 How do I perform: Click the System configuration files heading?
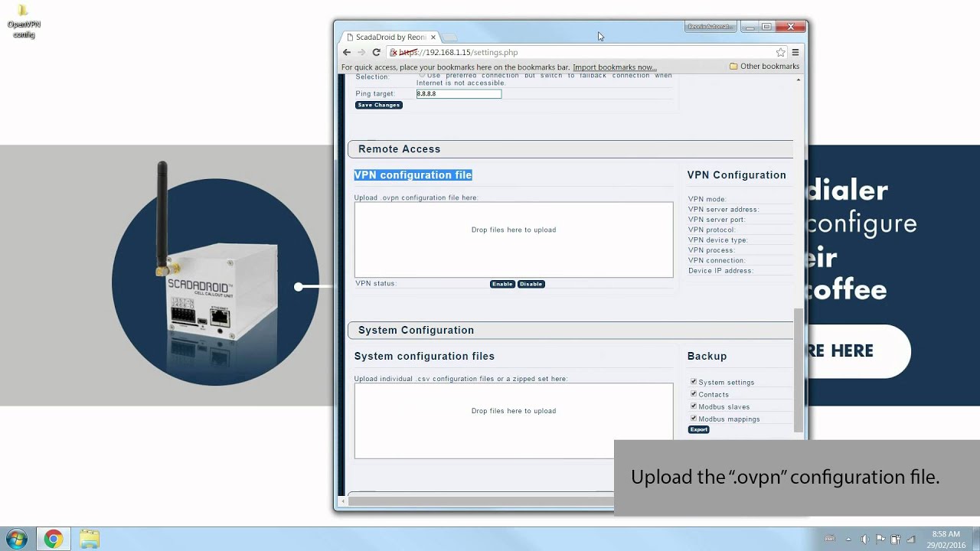[424, 357]
